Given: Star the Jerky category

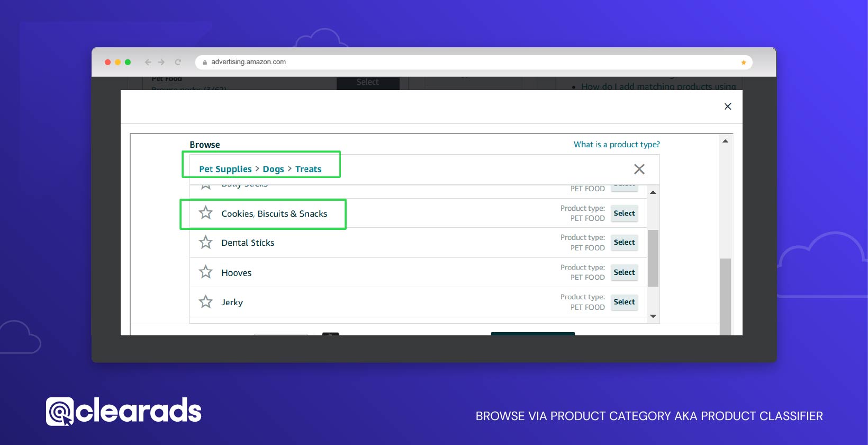Looking at the screenshot, I should click(205, 302).
